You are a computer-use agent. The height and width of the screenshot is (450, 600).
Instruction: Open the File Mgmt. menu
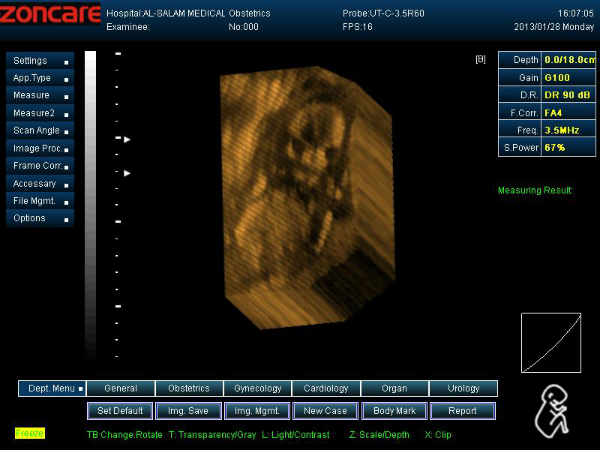click(40, 201)
